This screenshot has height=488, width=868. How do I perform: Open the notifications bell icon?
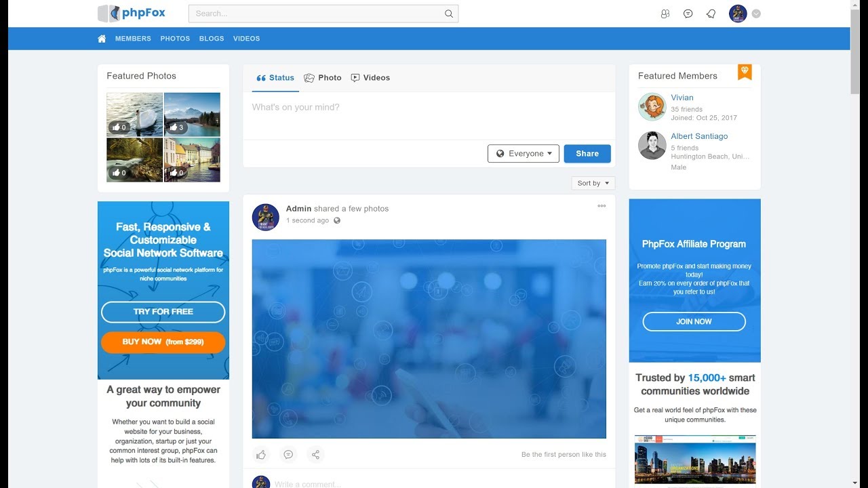711,14
